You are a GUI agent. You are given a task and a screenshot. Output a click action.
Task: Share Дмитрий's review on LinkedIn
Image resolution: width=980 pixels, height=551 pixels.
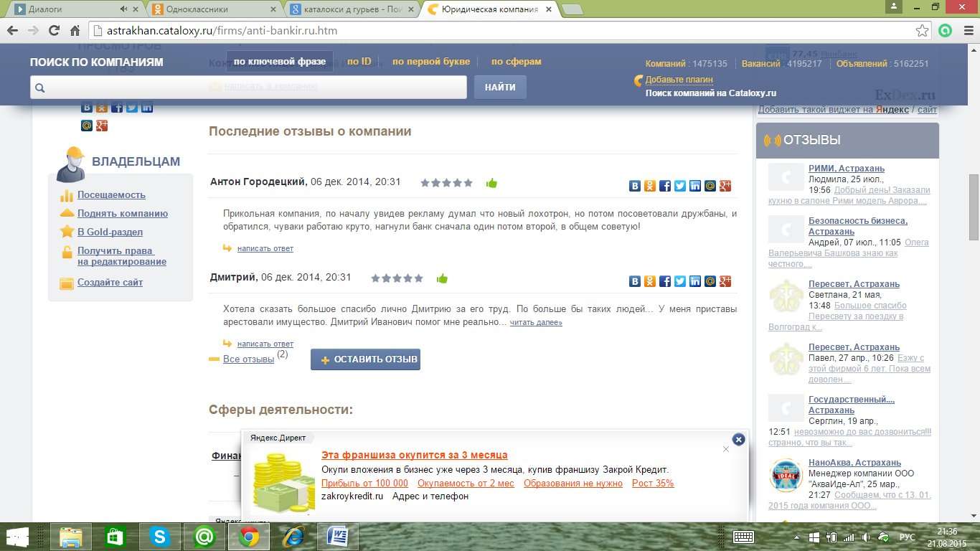(695, 281)
